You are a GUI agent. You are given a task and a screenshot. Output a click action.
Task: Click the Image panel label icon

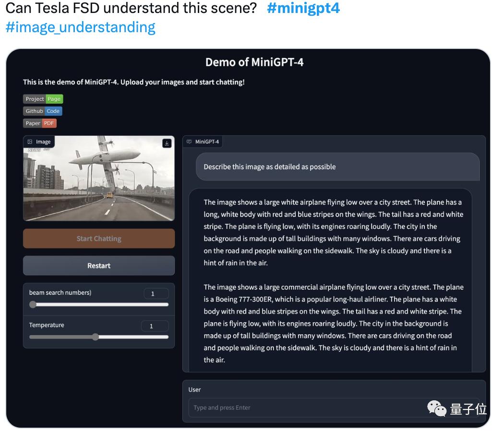pyautogui.click(x=30, y=142)
